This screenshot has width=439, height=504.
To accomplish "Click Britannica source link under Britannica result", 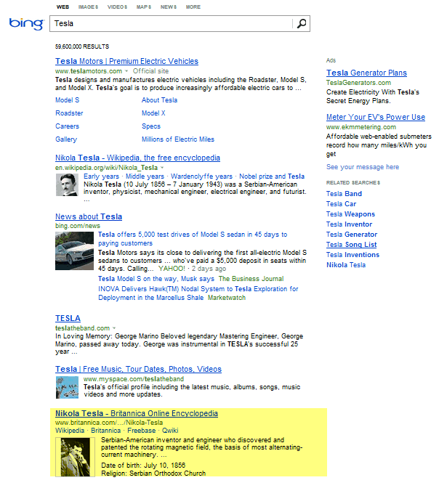I will click(106, 431).
